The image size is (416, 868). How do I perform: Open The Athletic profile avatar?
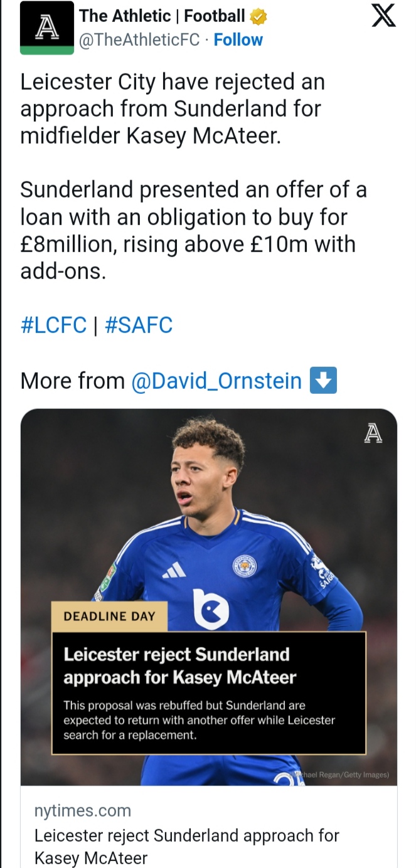47,28
